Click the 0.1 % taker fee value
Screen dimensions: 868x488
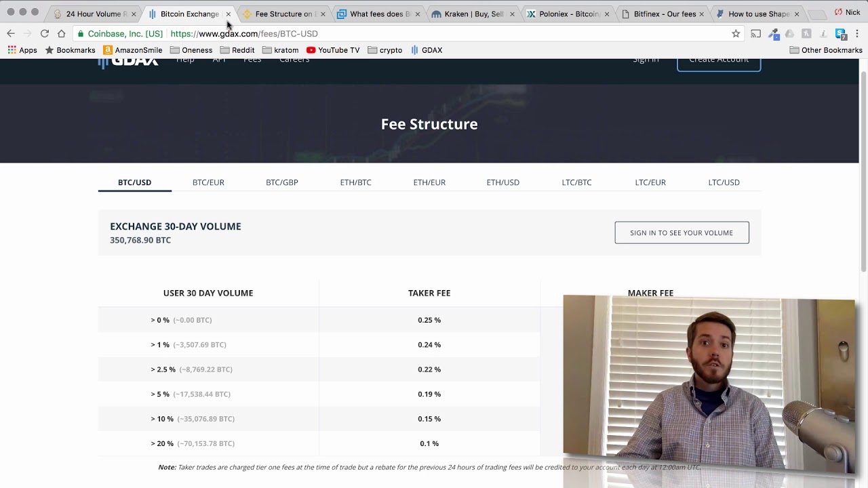429,443
